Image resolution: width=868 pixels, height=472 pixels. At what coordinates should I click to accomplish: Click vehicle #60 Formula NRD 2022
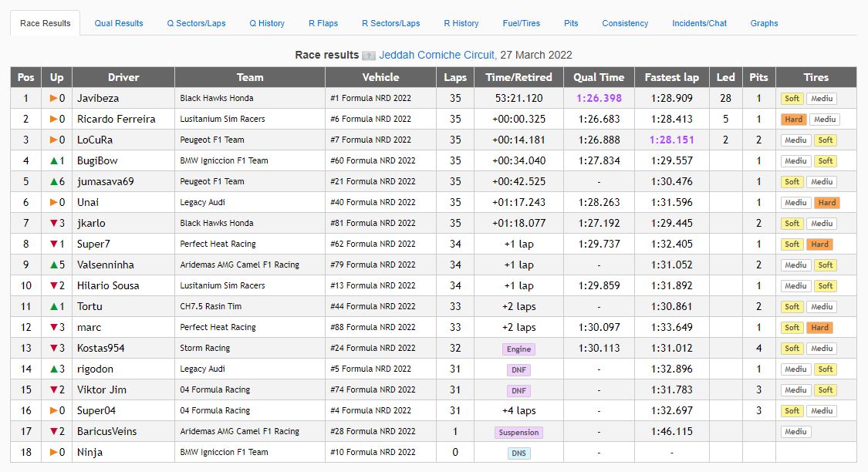click(373, 160)
